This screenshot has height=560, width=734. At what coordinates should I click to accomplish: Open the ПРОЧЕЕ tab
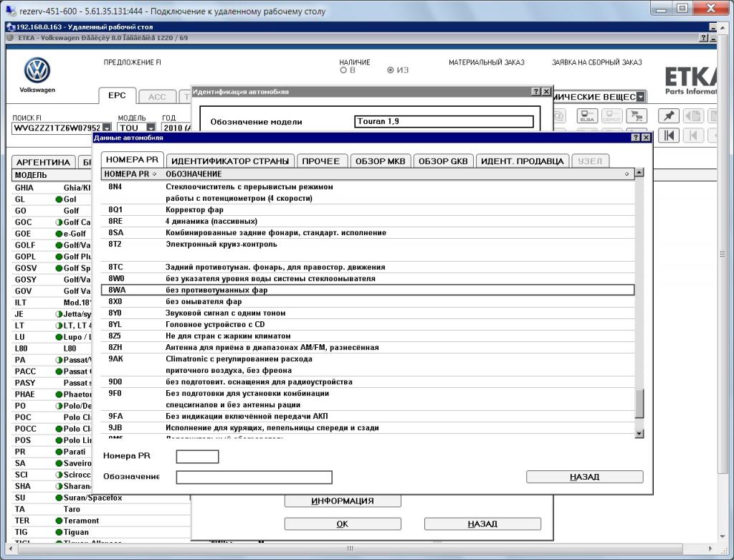(x=321, y=161)
